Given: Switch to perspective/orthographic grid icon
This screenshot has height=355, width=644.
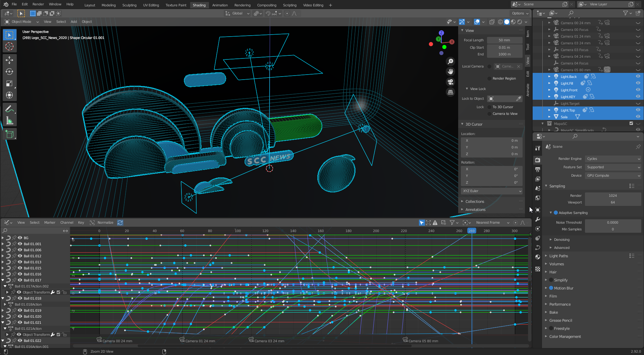Looking at the screenshot, I should (450, 92).
